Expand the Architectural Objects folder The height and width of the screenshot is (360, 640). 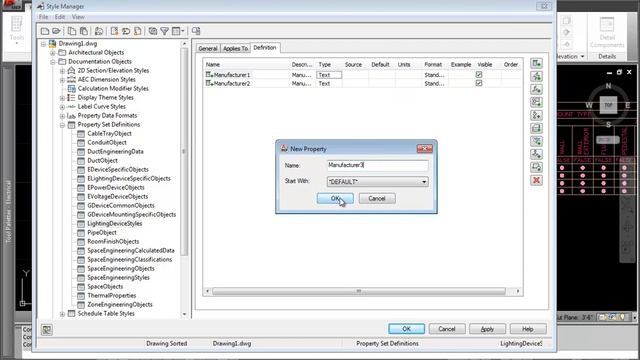pos(53,53)
